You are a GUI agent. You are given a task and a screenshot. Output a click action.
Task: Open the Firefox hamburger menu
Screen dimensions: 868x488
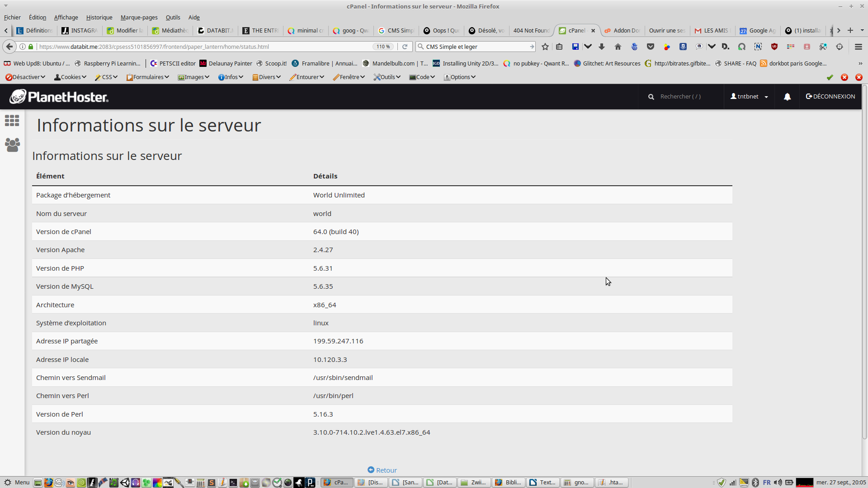[x=859, y=47]
